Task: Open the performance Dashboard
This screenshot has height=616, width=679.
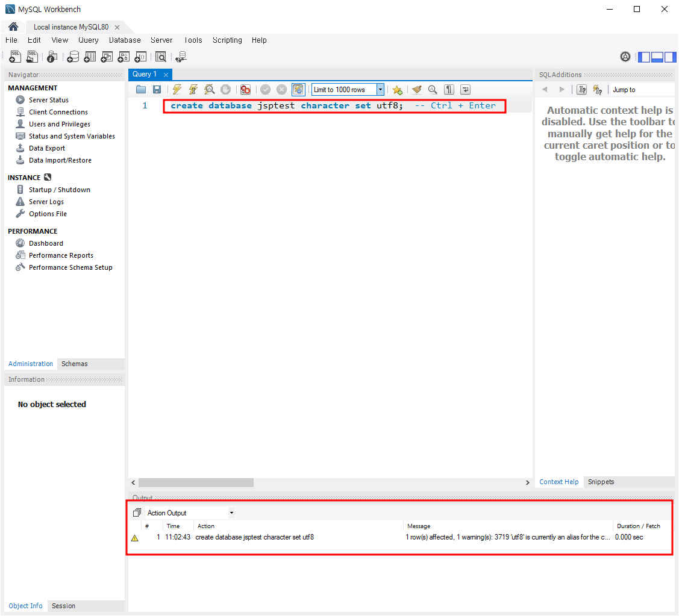Action: [x=46, y=244]
